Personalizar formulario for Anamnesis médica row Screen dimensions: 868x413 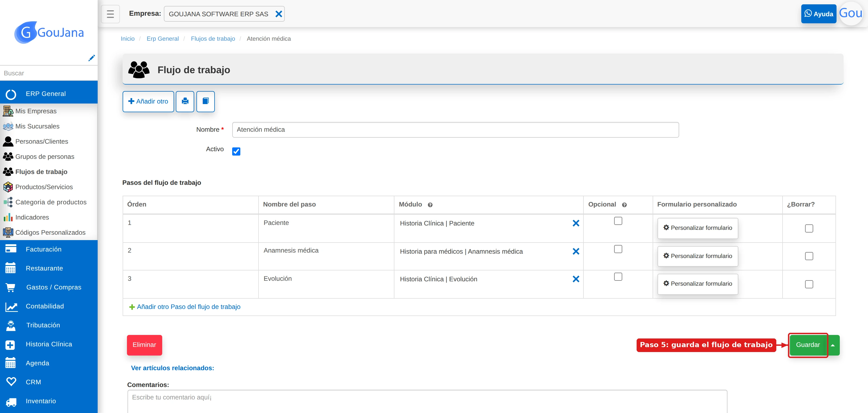pos(697,256)
